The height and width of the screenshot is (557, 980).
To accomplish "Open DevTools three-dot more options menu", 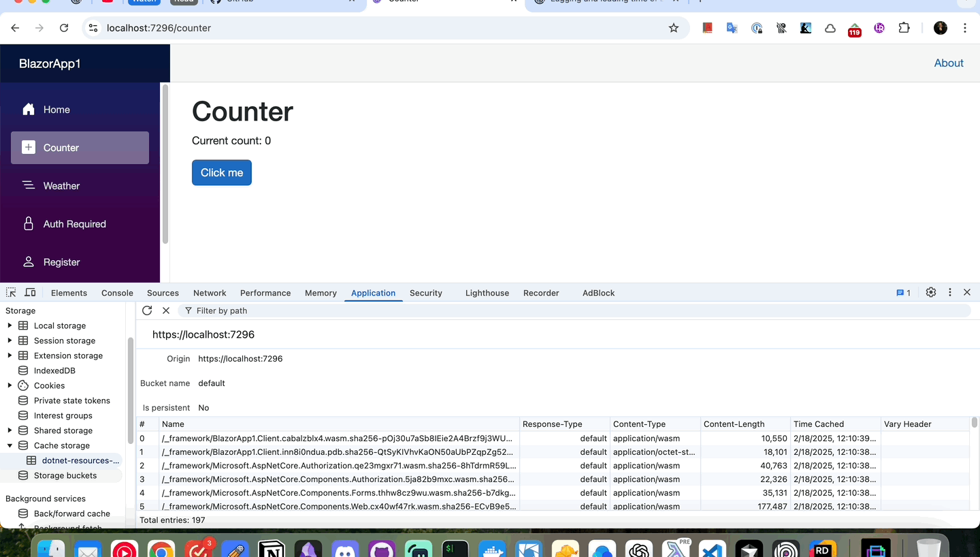I will 950,293.
